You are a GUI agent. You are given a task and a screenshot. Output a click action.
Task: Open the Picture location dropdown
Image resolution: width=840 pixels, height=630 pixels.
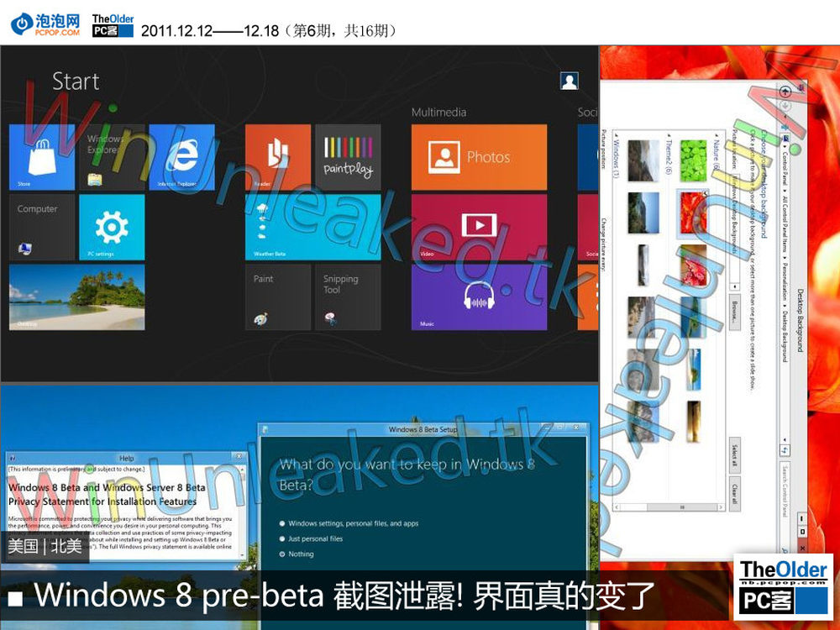click(x=734, y=232)
